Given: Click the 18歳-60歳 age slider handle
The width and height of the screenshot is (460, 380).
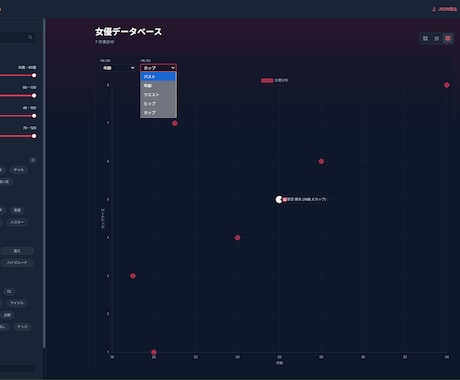Looking at the screenshot, I should tap(34, 75).
